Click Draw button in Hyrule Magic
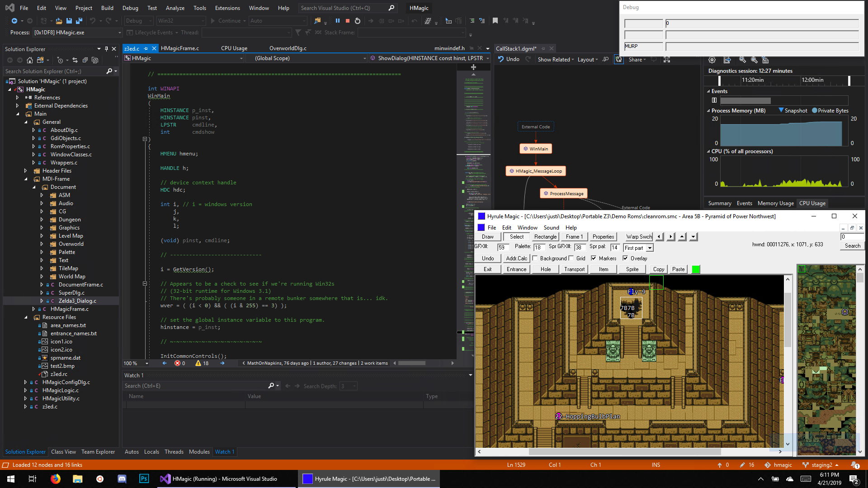 [x=488, y=237]
